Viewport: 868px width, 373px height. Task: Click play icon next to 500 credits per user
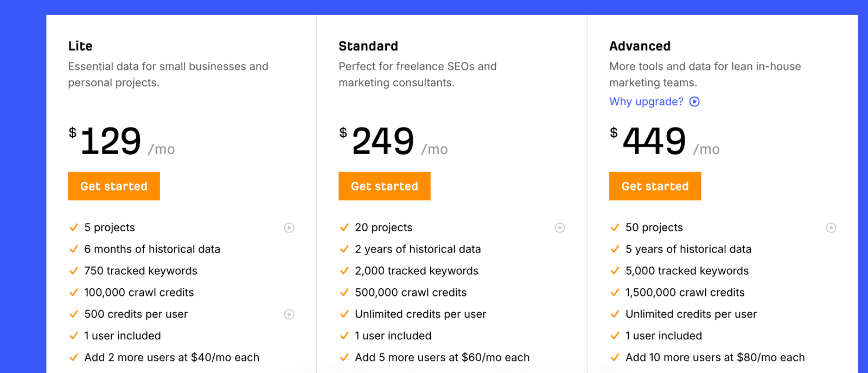pos(289,314)
